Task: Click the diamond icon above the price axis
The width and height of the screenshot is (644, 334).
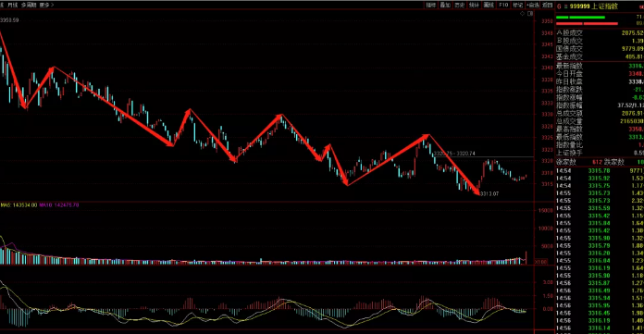Action: 522,14
